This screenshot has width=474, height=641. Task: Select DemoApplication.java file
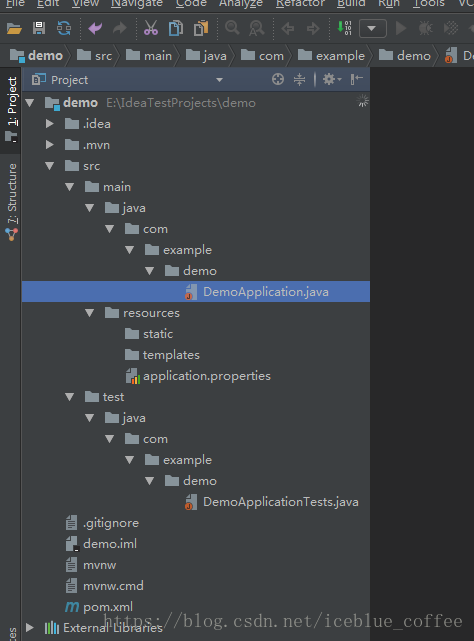195,291
